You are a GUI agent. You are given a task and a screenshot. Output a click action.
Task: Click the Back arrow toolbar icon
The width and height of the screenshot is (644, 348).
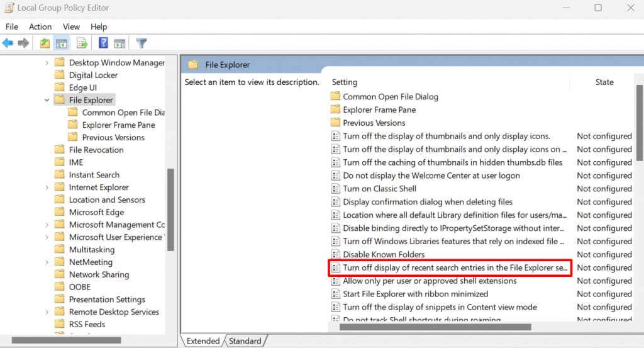pyautogui.click(x=8, y=43)
